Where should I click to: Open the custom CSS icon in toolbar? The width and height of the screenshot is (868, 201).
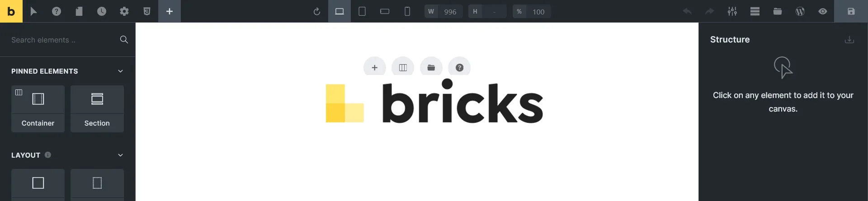[147, 11]
